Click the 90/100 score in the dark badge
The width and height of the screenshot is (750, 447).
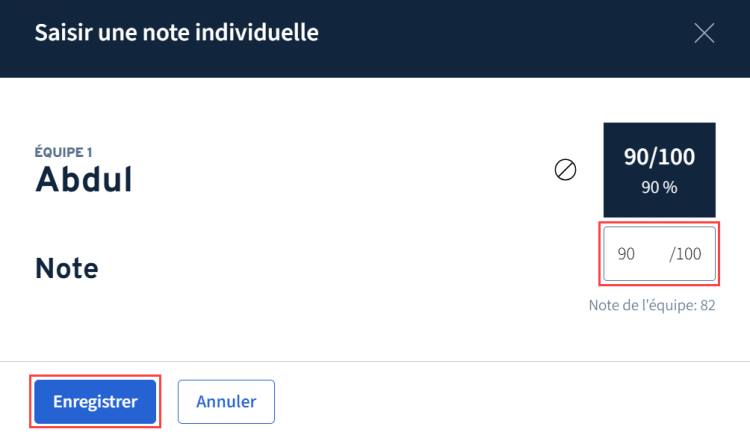pos(659,157)
